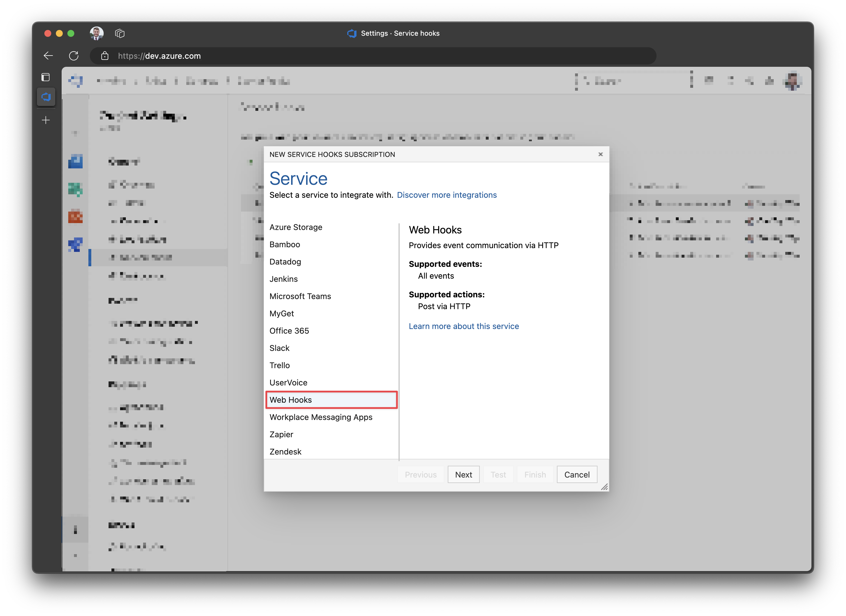846x616 pixels.
Task: Open the browser profile avatar
Action: [x=97, y=33]
